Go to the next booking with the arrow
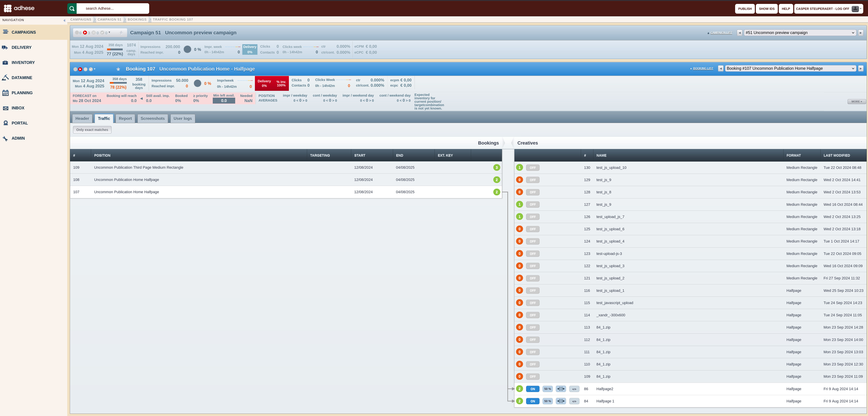Image resolution: width=868 pixels, height=416 pixels. click(861, 68)
